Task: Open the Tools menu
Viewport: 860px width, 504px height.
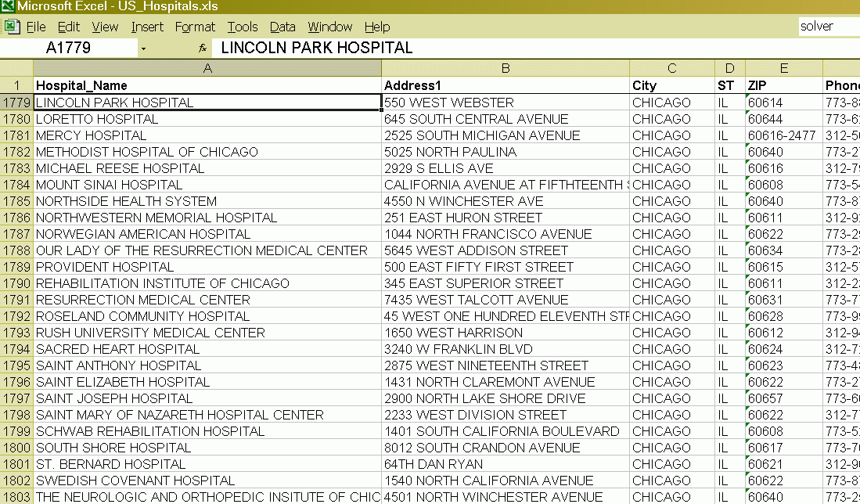Action: tap(242, 26)
